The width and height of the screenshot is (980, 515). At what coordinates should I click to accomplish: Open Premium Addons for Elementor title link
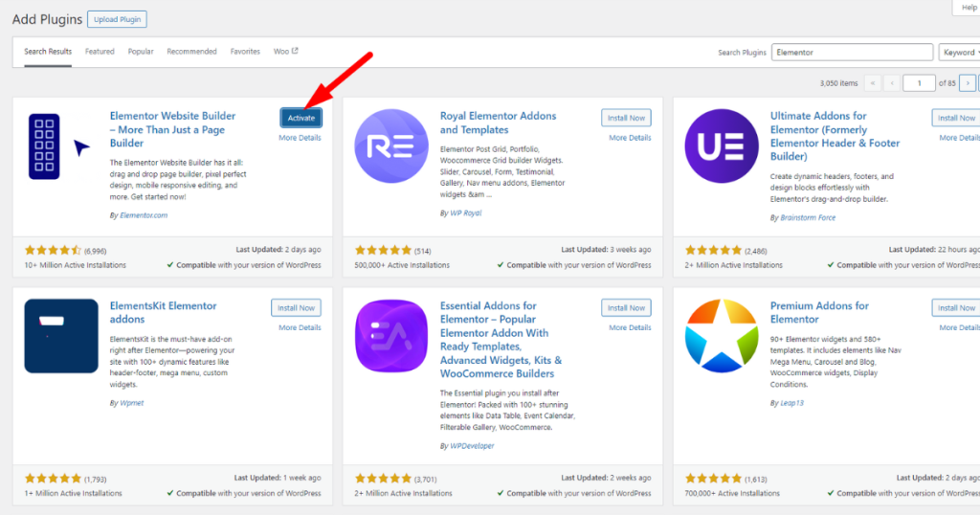819,312
